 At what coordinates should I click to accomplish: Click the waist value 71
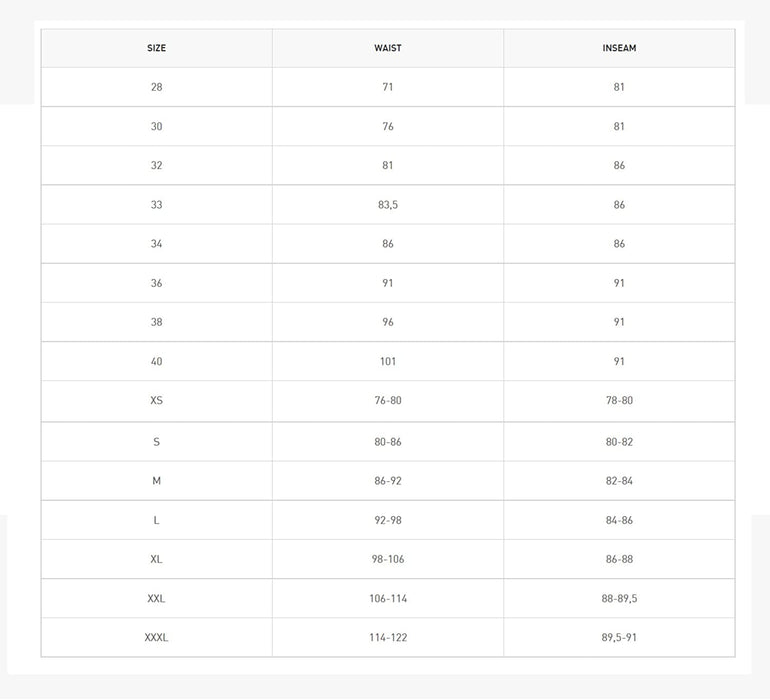pos(388,87)
